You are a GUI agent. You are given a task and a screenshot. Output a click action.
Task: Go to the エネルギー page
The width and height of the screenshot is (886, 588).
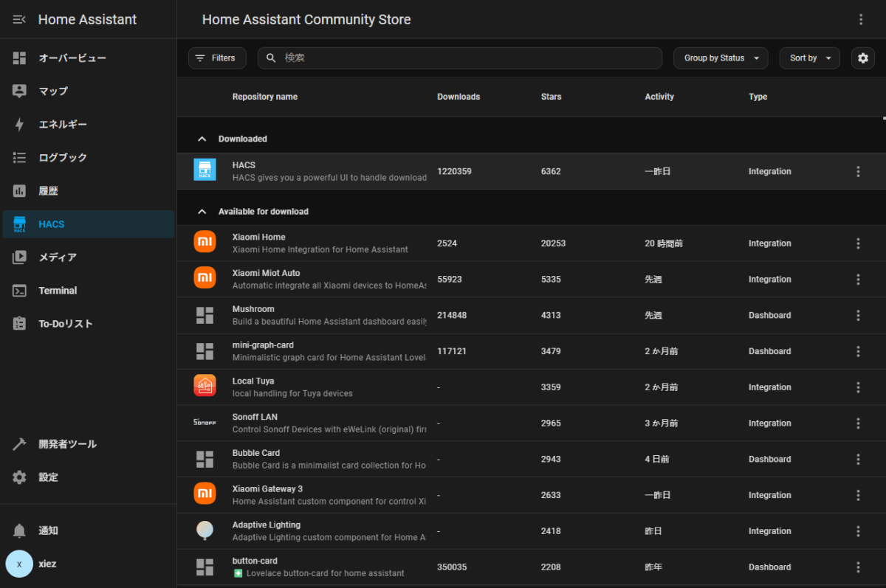[89, 124]
